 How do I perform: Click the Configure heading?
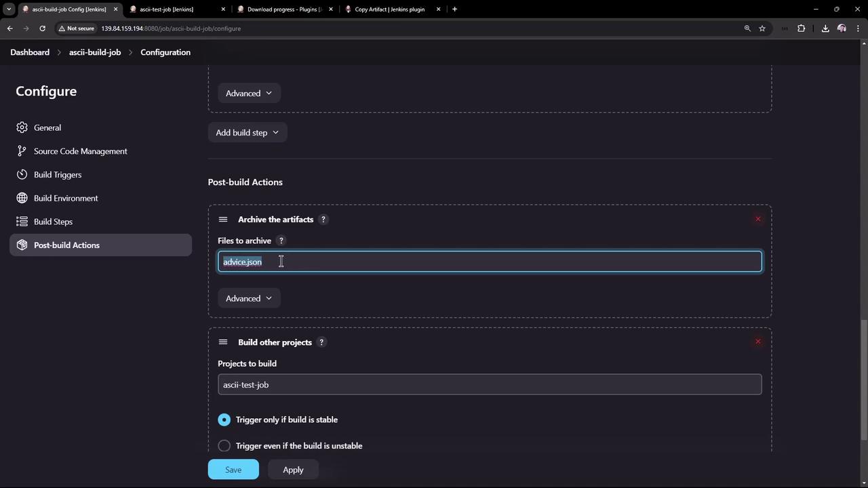(46, 91)
